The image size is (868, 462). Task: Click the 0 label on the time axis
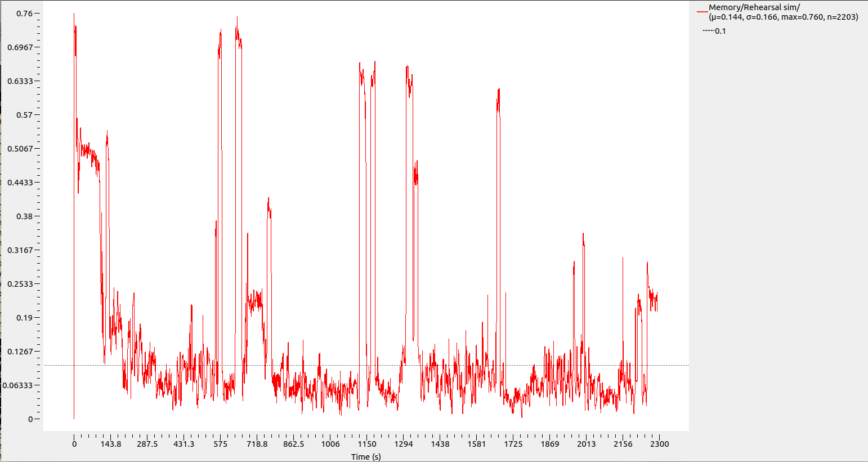74,444
